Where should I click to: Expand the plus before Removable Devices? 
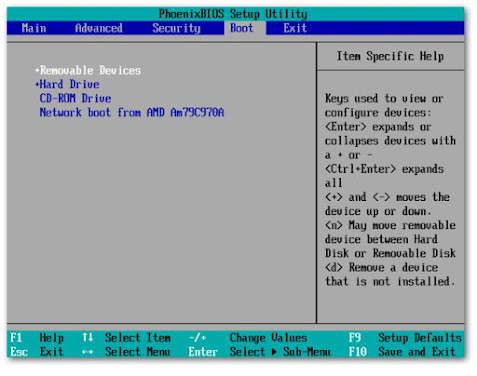pos(37,70)
